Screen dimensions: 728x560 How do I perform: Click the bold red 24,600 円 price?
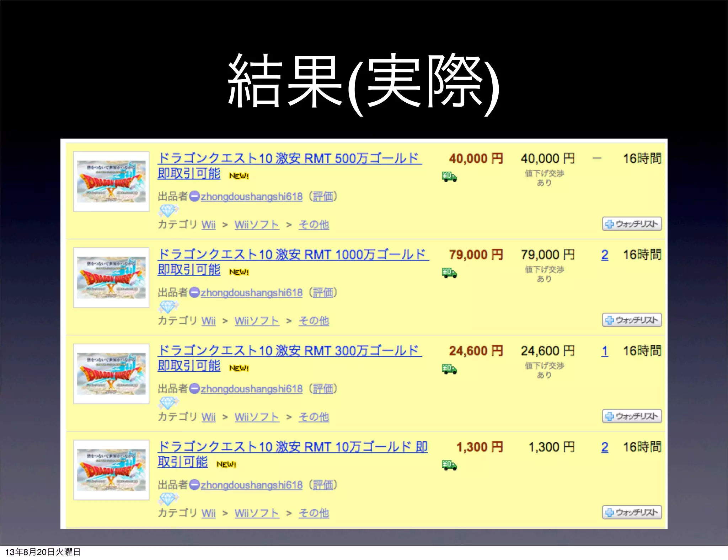coord(476,351)
